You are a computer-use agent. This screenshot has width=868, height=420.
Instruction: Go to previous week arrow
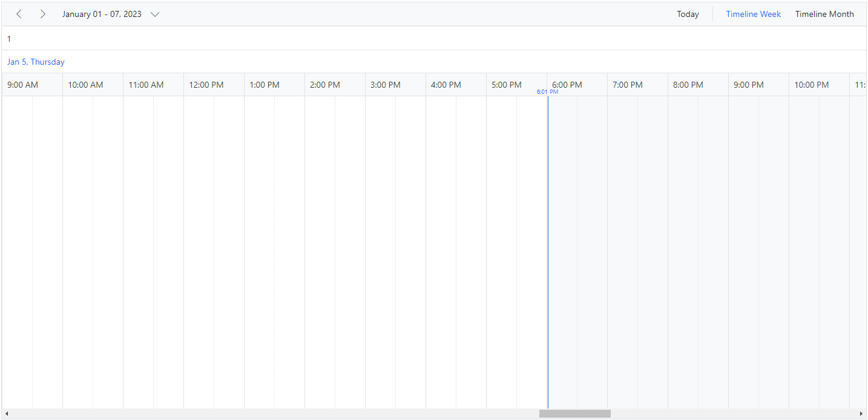19,14
